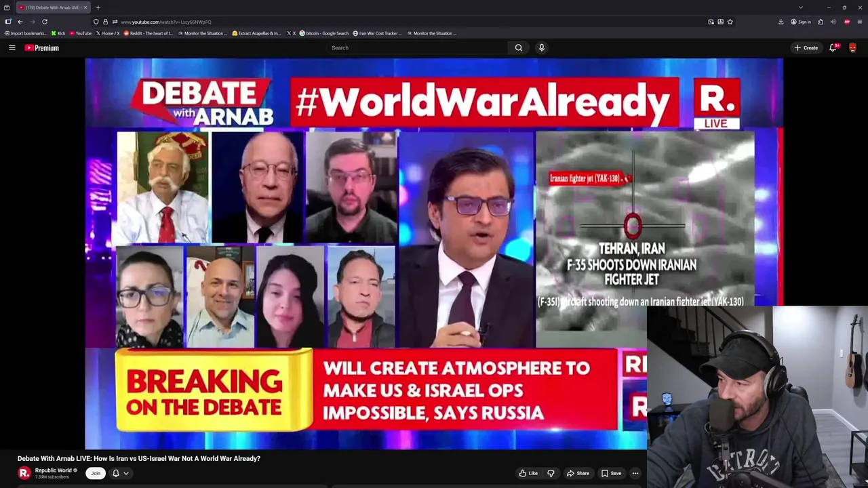Click the 7.59M subscribers text

click(52, 477)
